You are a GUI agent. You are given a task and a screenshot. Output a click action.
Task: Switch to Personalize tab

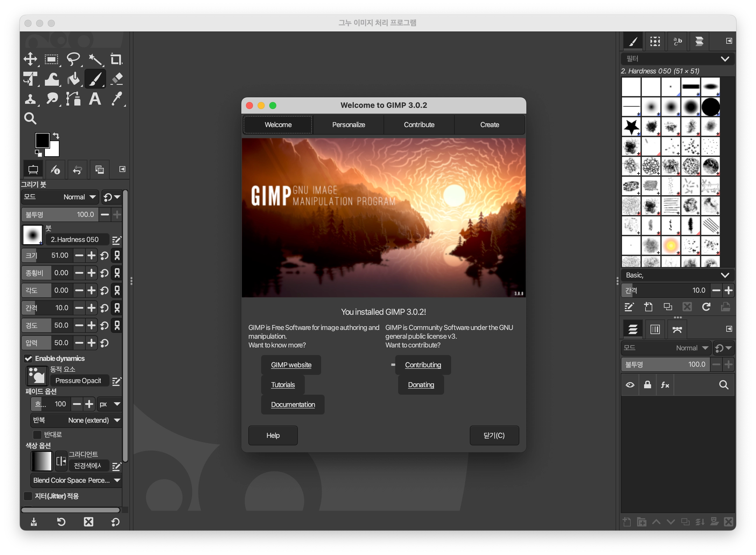tap(349, 125)
